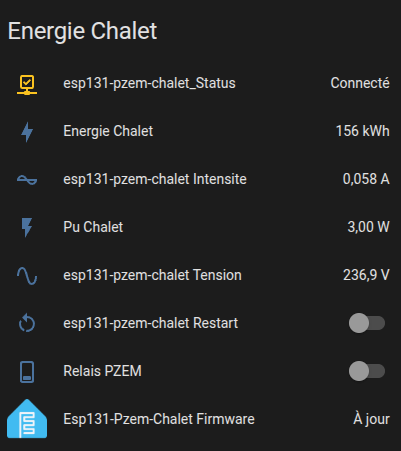
Task: Click the 236,9 V voltage value
Action: tap(366, 275)
